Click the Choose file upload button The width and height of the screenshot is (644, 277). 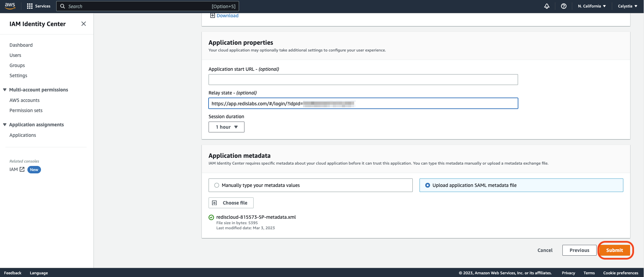coord(231,203)
